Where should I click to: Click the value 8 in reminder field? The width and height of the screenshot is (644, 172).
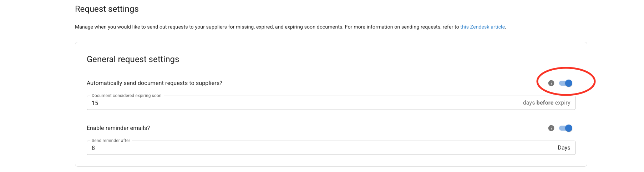point(93,148)
